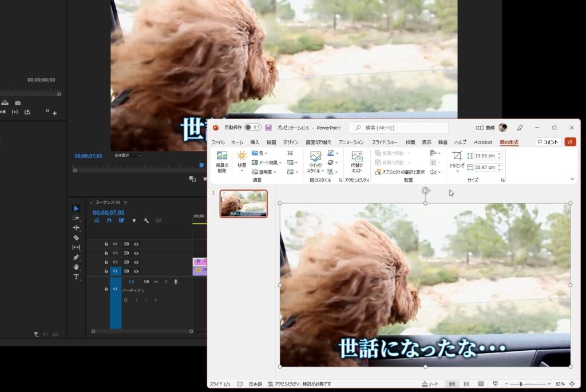Switch to Slide Sorter view in status bar
The image size is (586, 392).
pos(466,384)
